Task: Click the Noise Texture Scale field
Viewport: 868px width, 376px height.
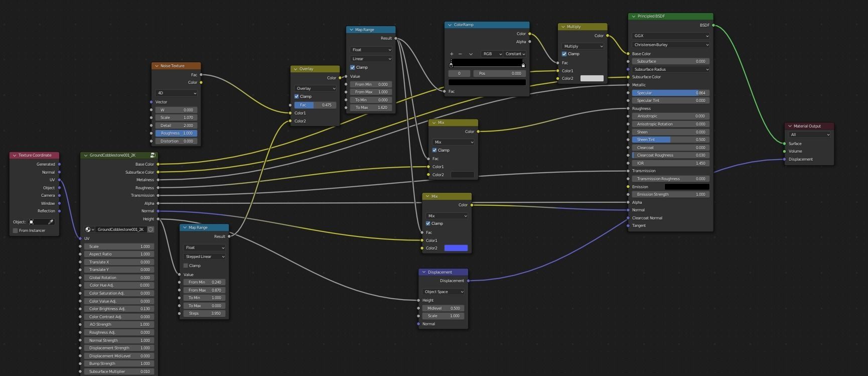Action: pos(176,117)
